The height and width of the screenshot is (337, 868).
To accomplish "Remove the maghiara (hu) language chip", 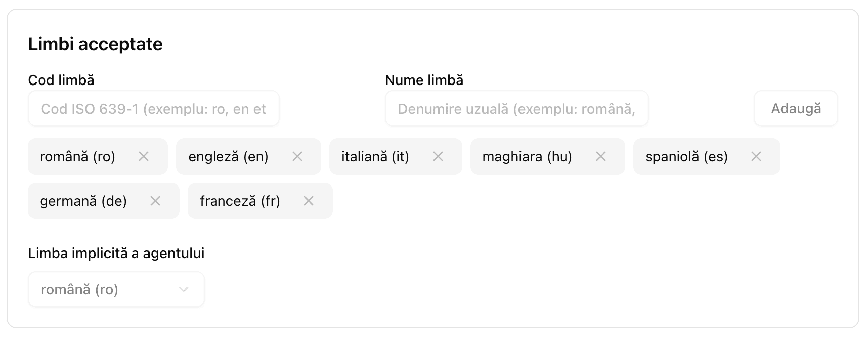I will [601, 156].
